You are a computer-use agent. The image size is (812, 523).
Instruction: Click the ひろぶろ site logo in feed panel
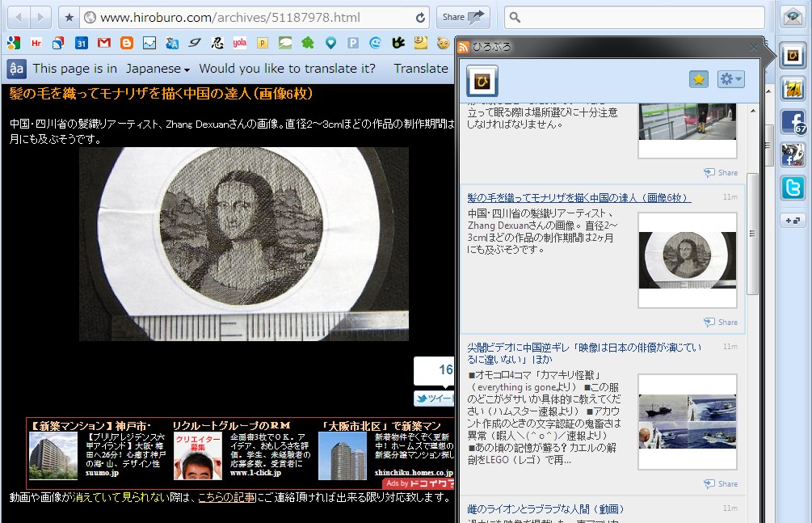[482, 81]
